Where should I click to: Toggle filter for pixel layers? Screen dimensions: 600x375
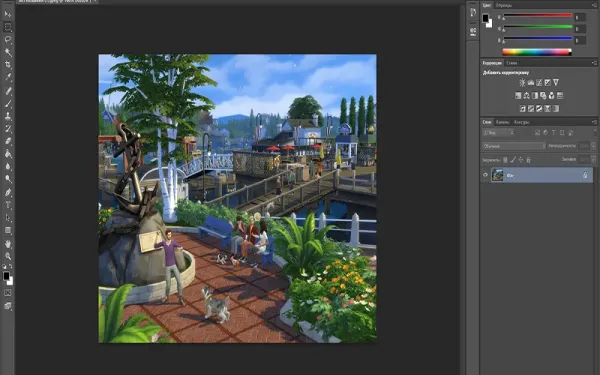point(538,133)
